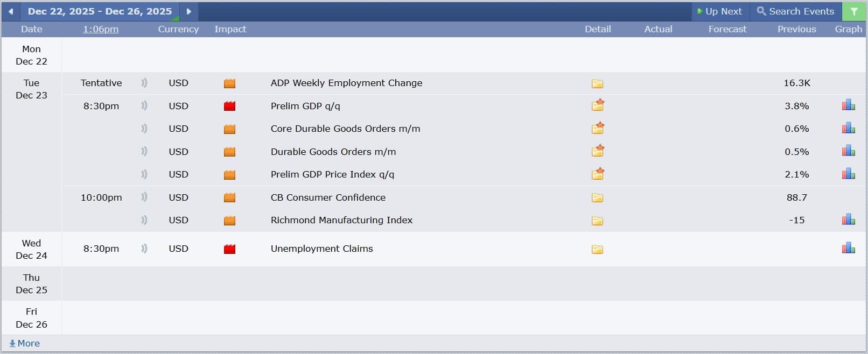Open Search Events
The image size is (868, 354).
(x=795, y=11)
